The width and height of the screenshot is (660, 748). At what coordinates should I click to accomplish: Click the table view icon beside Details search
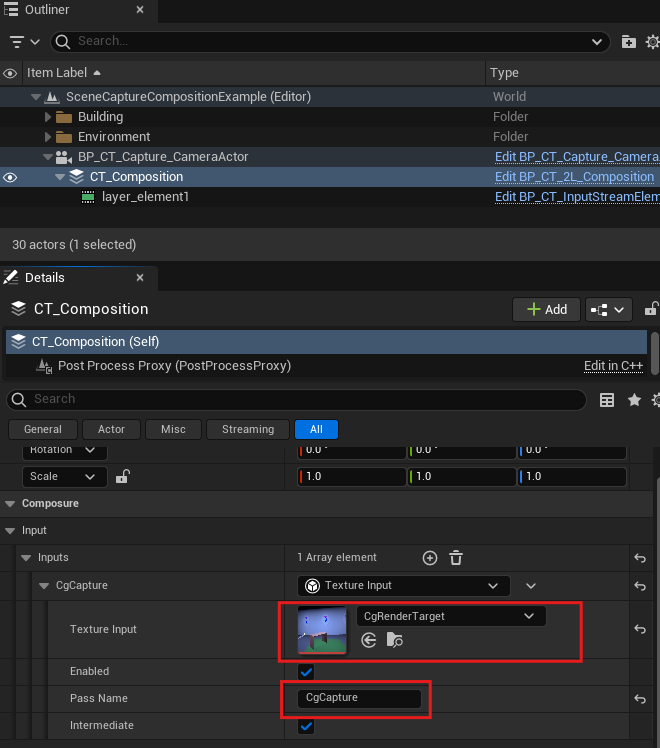(x=607, y=400)
